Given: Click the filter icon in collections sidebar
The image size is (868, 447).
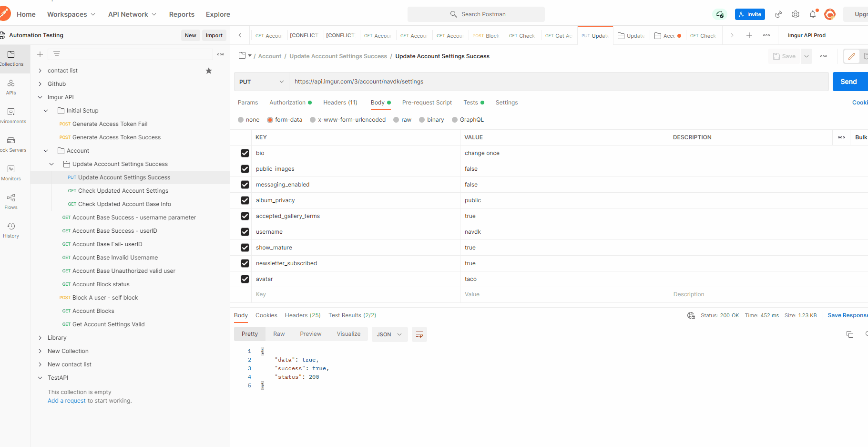Looking at the screenshot, I should [x=57, y=54].
